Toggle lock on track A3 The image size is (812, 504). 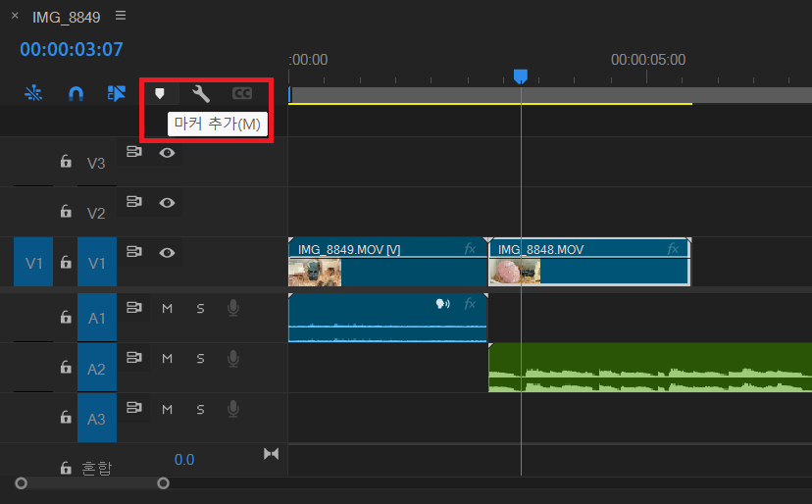pyautogui.click(x=66, y=417)
